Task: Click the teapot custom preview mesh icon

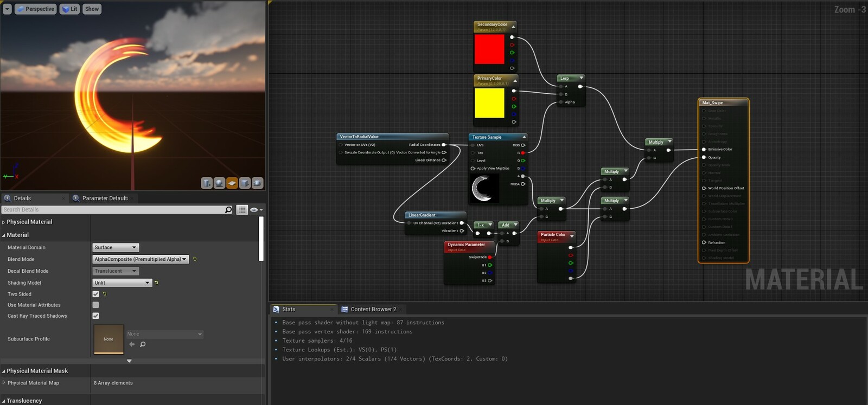Action: [258, 183]
